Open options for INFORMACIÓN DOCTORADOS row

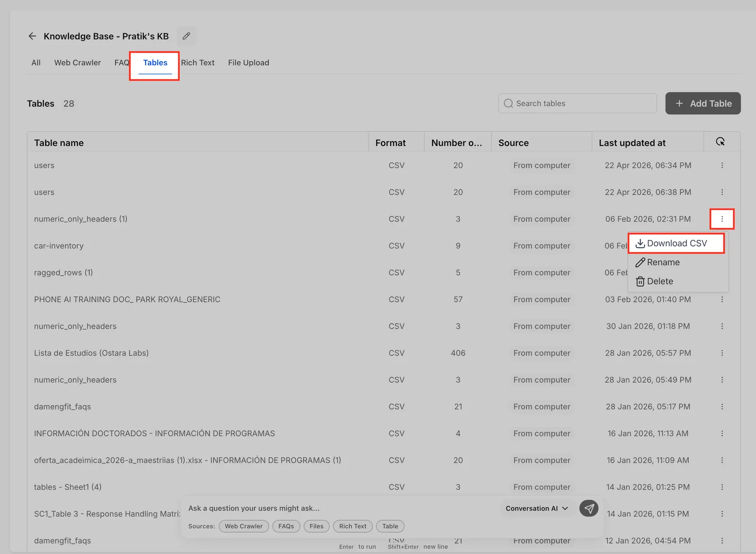pos(722,434)
